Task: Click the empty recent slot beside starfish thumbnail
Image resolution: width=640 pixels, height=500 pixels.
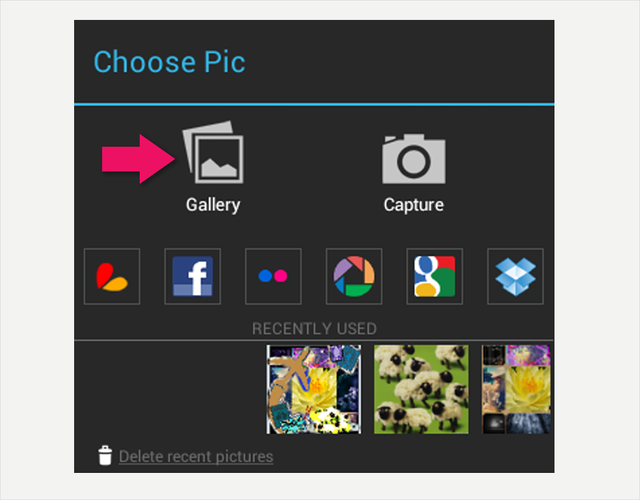Action: 170,389
